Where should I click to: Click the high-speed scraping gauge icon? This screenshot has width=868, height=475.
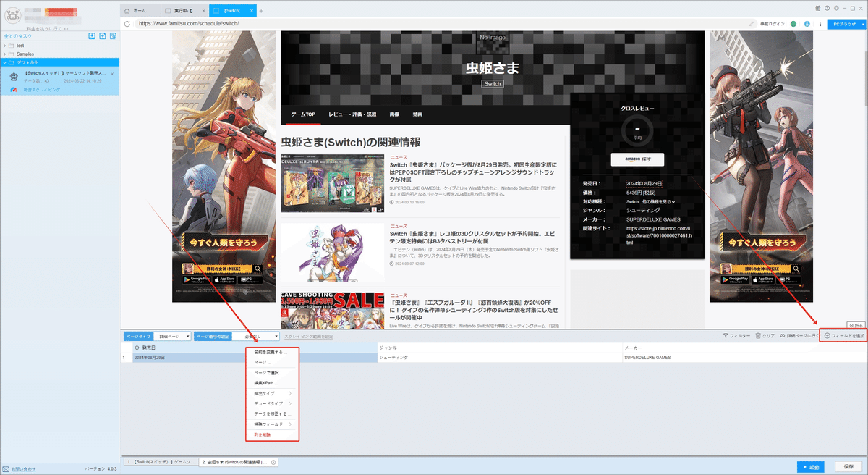coord(15,89)
